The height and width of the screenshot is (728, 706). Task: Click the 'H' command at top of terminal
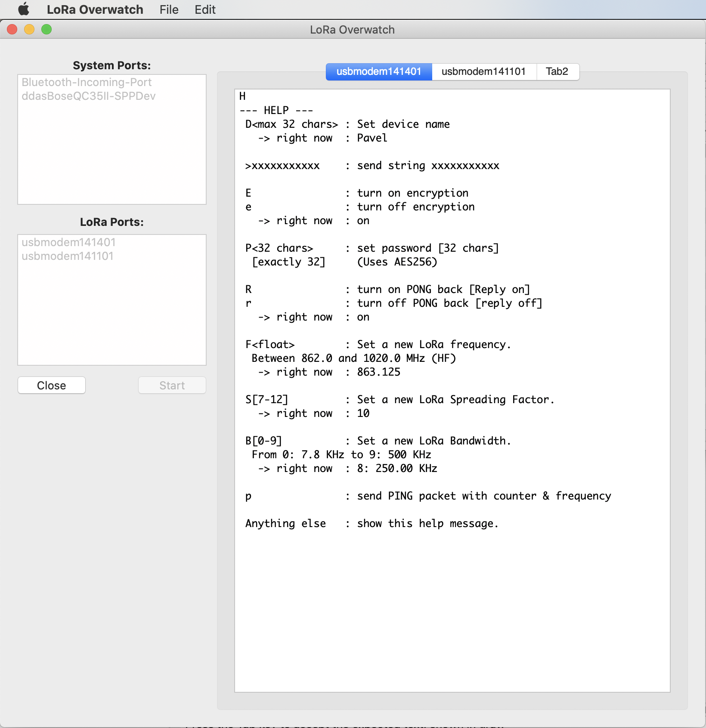coord(242,96)
